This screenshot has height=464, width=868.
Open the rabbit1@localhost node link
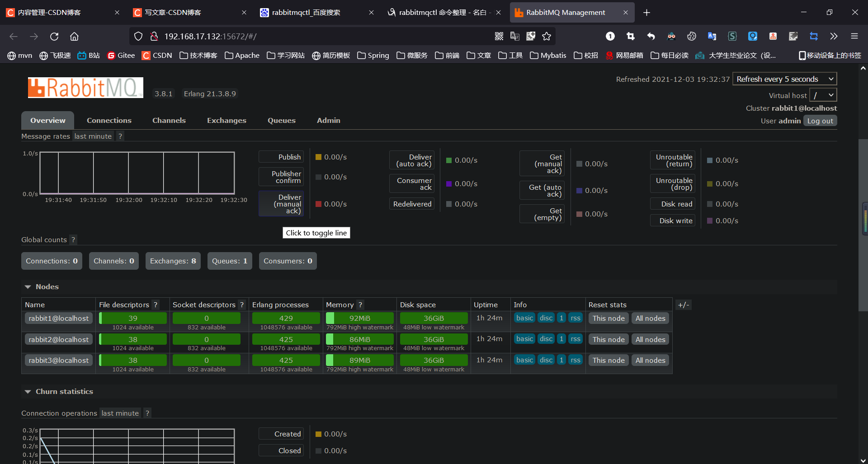[59, 318]
